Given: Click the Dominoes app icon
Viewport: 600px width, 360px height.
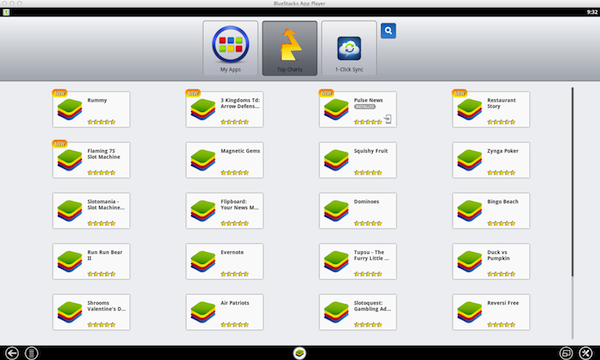Looking at the screenshot, I should (x=336, y=211).
